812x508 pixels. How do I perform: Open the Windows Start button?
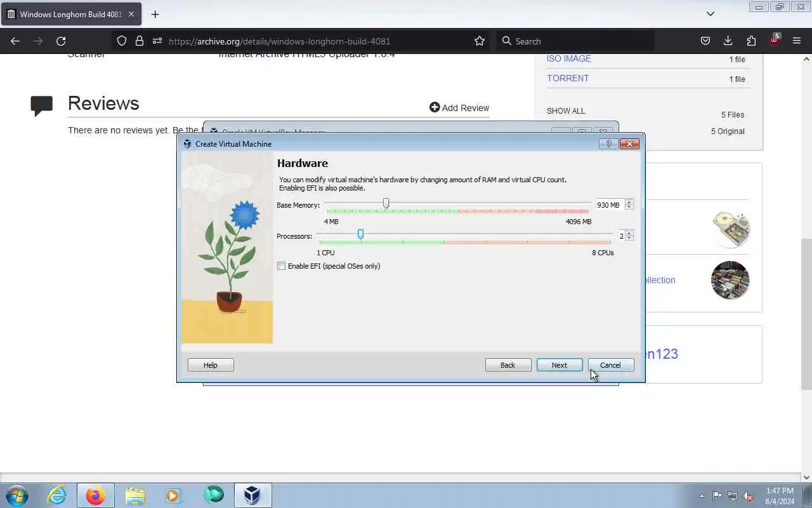point(16,495)
